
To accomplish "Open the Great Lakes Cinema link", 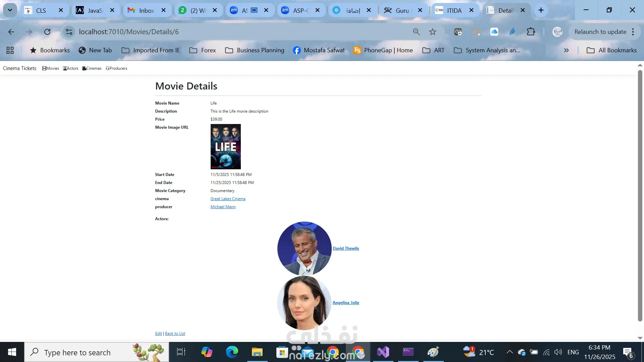I will tap(228, 199).
